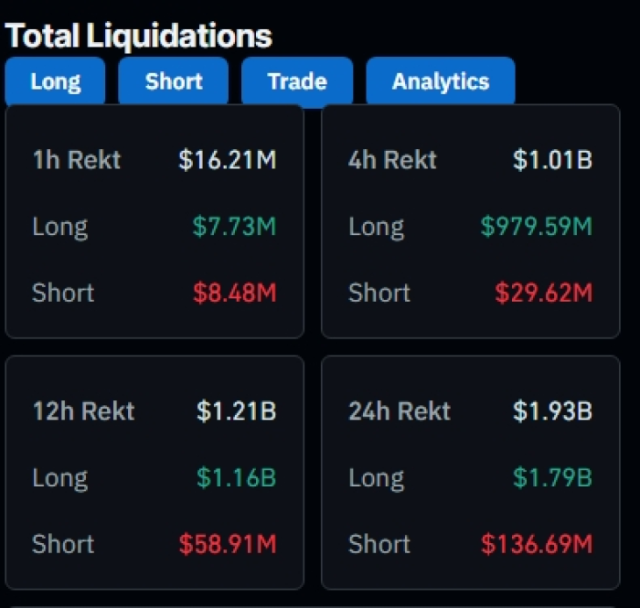Select the Trade tab
Screen dimensions: 640x608
(x=297, y=82)
